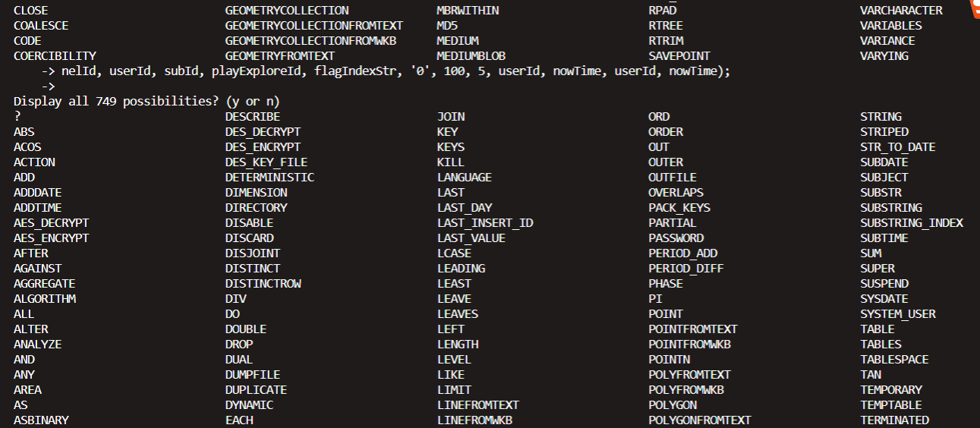Click the AES_DECRYPT entry
The image size is (980, 428).
[x=51, y=223]
